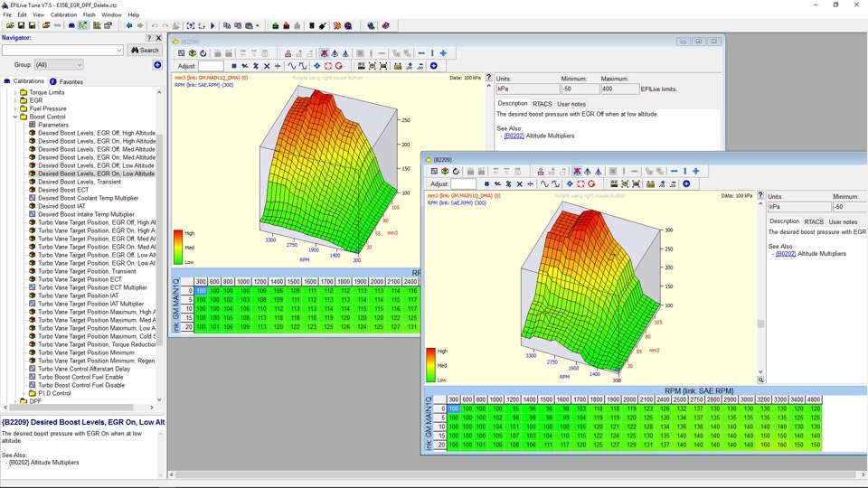Click the magnifier icon below B2209 chart scrollbar

point(760,380)
